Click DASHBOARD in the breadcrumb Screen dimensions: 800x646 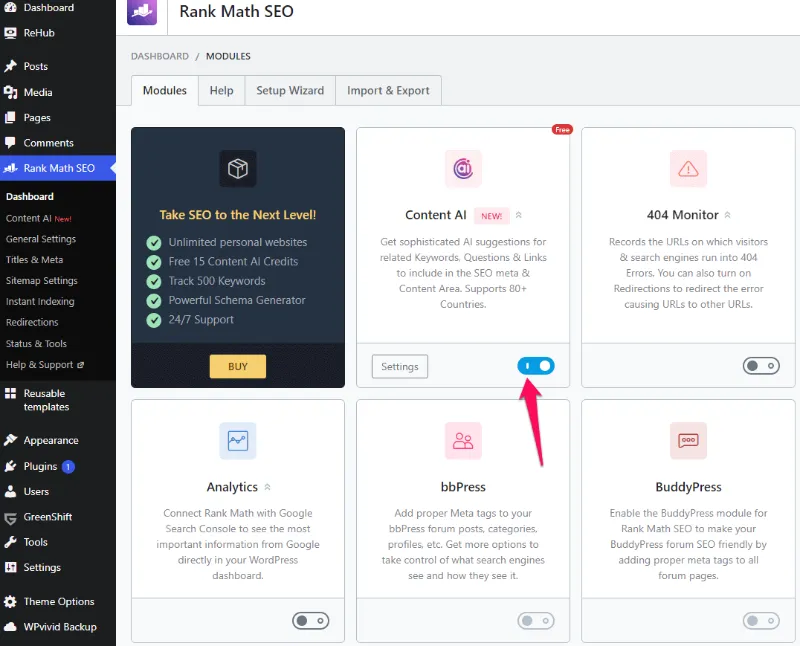(159, 57)
